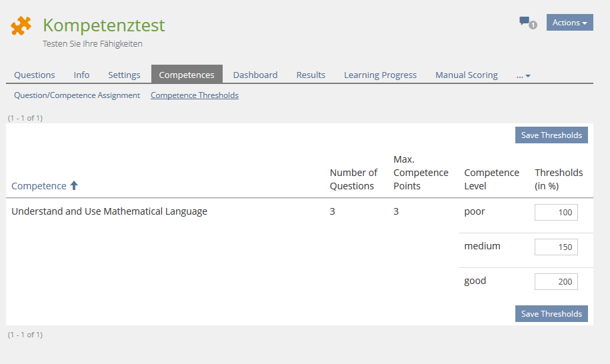
Task: Click the 'good' competence level label
Action: click(475, 281)
